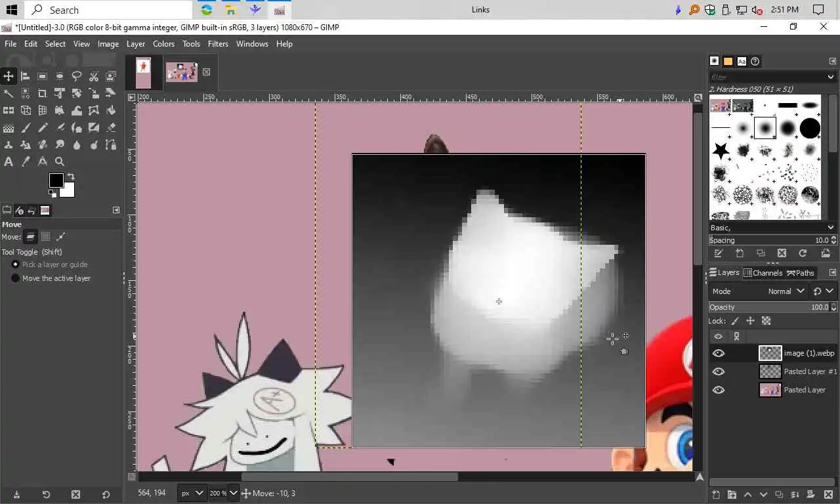The width and height of the screenshot is (840, 504).
Task: Open the 200% zoom level dropdown
Action: (224, 493)
